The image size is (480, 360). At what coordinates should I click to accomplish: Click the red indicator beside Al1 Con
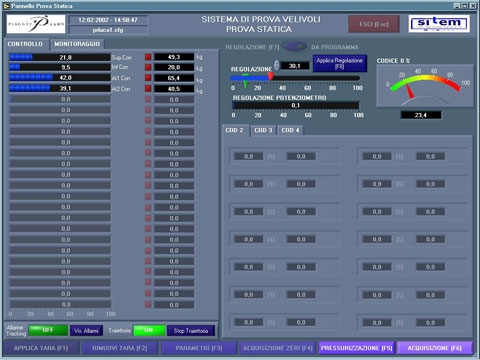coord(148,78)
